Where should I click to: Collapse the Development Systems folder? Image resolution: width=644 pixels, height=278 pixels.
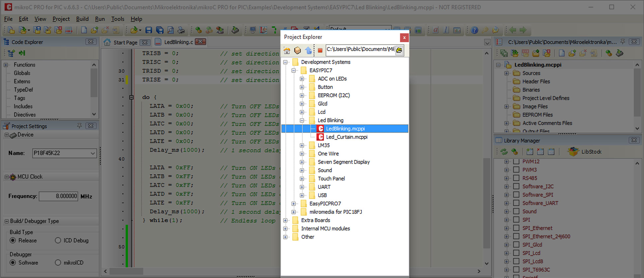(285, 62)
